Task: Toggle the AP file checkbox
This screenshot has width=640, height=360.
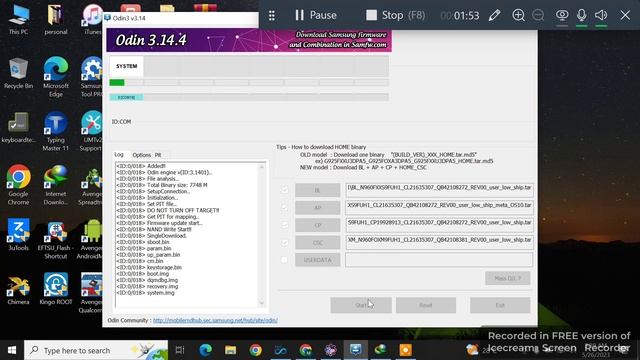Action: 284,207
